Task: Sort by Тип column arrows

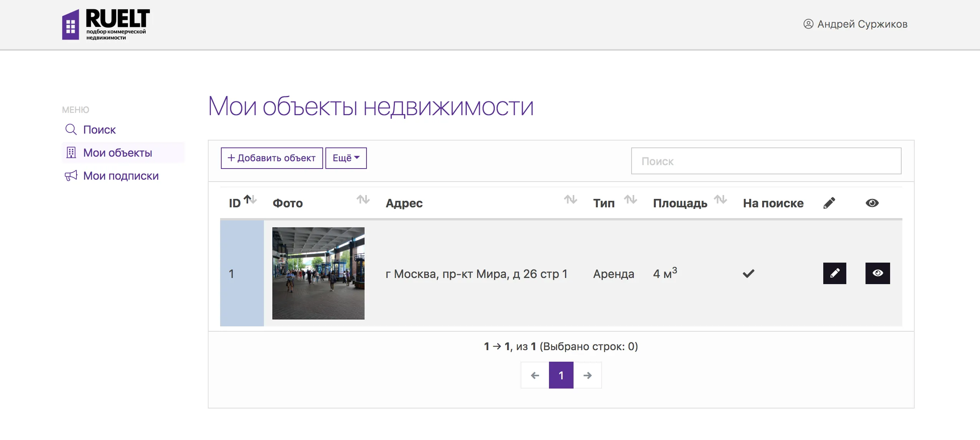Action: click(x=630, y=200)
